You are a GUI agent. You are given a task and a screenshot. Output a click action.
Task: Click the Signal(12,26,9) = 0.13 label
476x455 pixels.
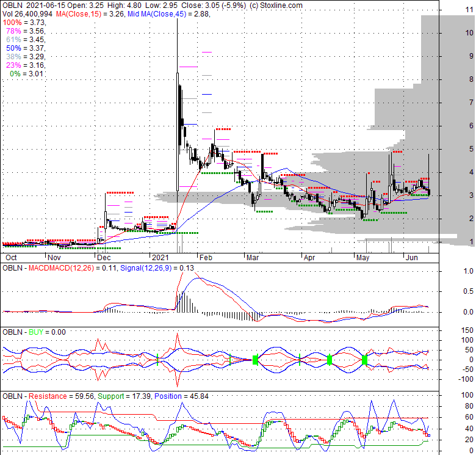157,268
